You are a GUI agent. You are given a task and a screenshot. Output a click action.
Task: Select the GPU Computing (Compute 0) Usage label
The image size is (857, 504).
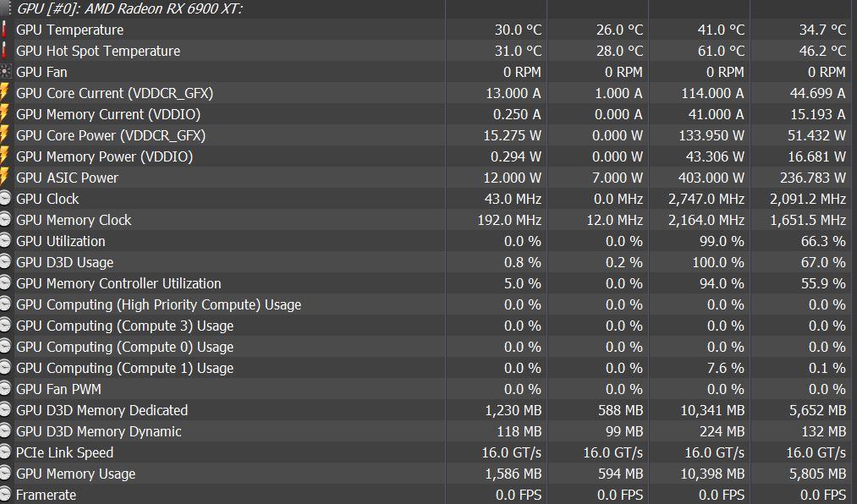(124, 348)
